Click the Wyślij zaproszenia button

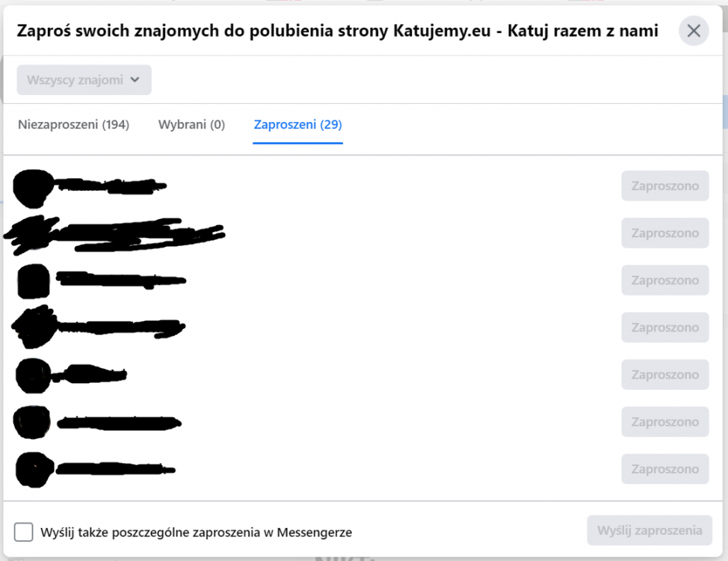(x=650, y=530)
